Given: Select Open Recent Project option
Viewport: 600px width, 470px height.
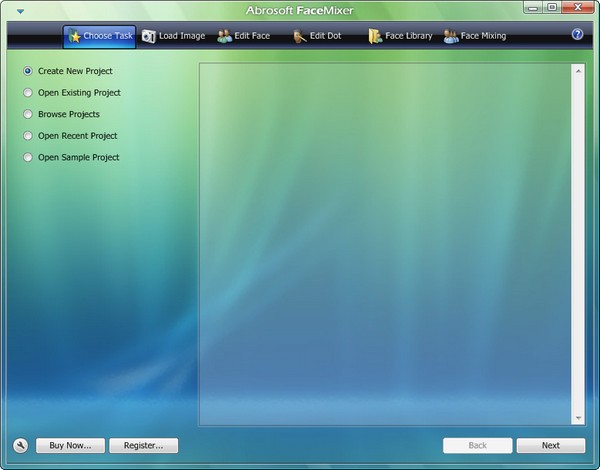Looking at the screenshot, I should 70,135.
